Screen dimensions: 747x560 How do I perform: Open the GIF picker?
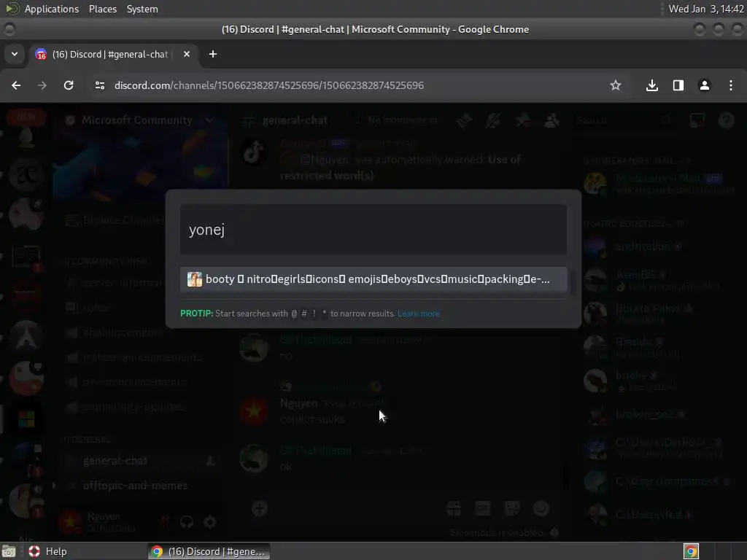pos(483,508)
